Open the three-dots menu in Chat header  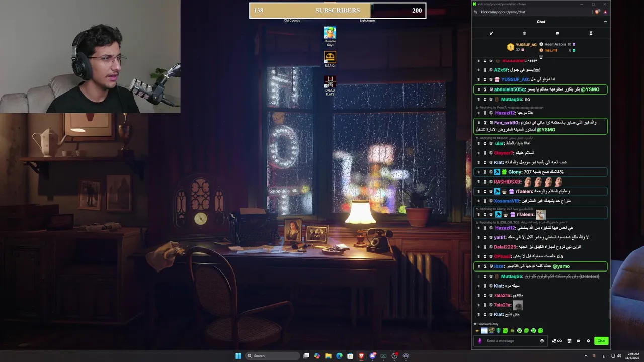tap(605, 22)
